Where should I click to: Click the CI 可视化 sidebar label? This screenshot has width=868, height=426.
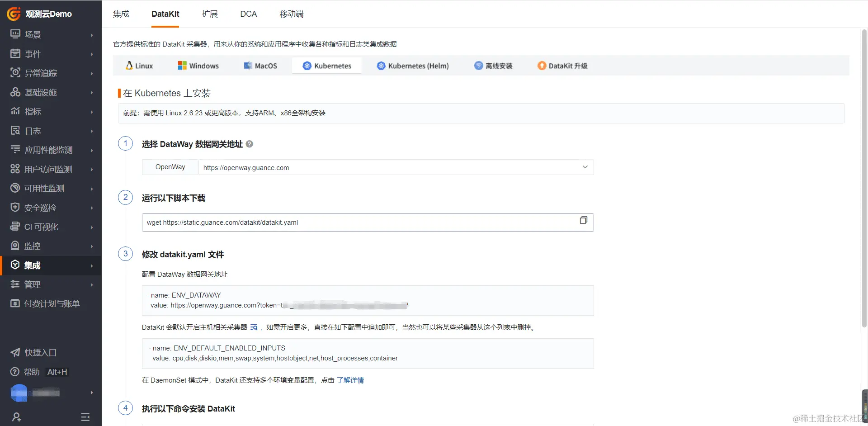tap(41, 227)
